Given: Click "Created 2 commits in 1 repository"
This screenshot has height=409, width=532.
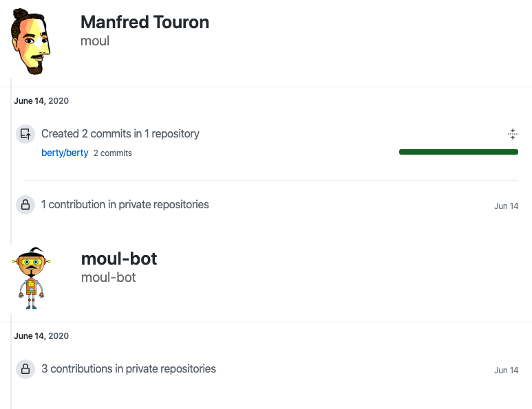Looking at the screenshot, I should pos(120,133).
